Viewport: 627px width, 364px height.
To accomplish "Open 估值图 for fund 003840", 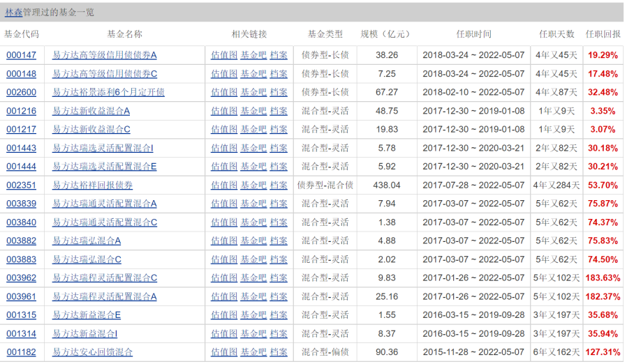I will [224, 222].
